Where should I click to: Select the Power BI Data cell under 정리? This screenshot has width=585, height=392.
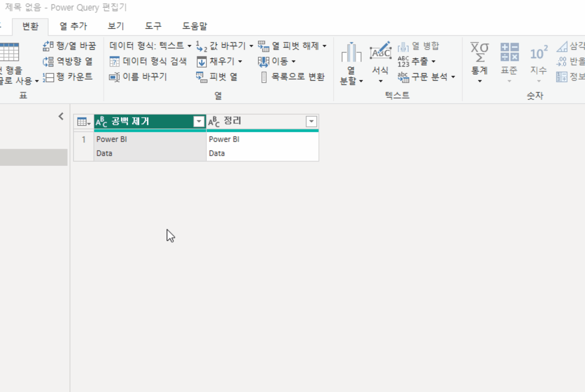(x=263, y=146)
